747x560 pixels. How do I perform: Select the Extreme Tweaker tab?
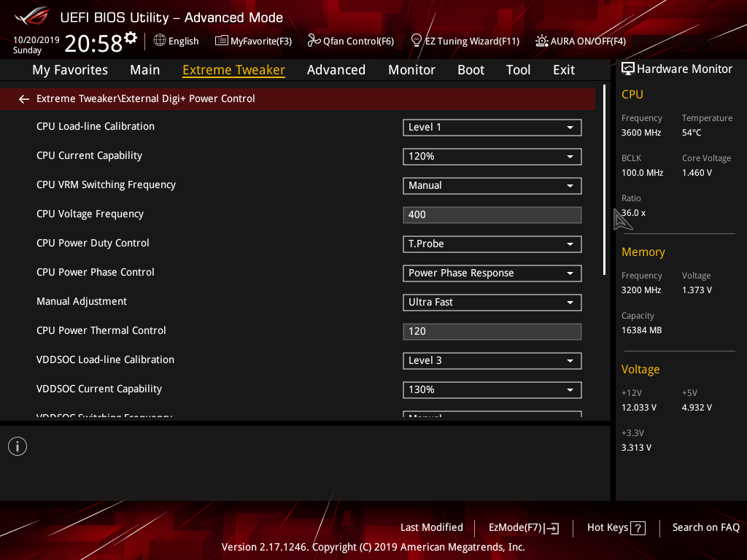point(234,70)
